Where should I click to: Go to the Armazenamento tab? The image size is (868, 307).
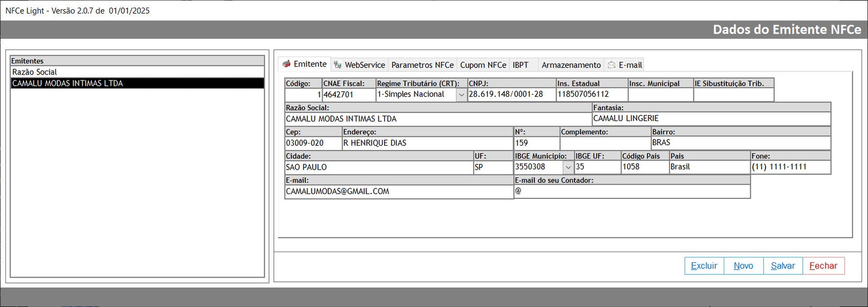(571, 65)
